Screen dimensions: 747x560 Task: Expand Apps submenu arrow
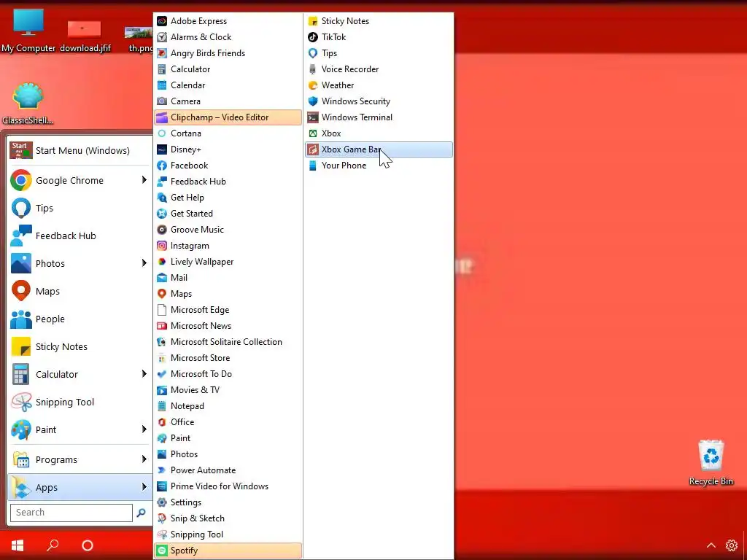(x=144, y=486)
